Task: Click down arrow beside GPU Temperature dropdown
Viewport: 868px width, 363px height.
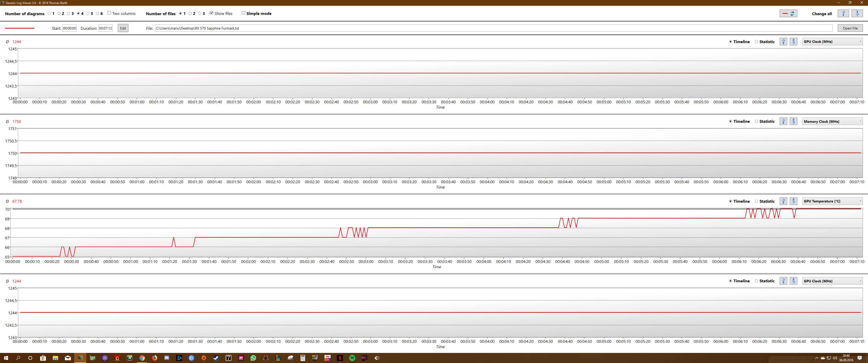Action: (793, 201)
